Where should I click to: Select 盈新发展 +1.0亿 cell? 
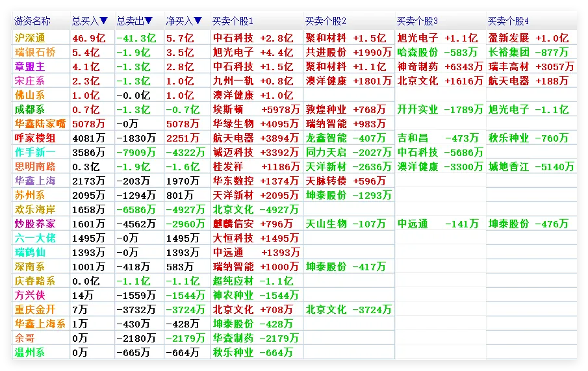click(x=528, y=38)
